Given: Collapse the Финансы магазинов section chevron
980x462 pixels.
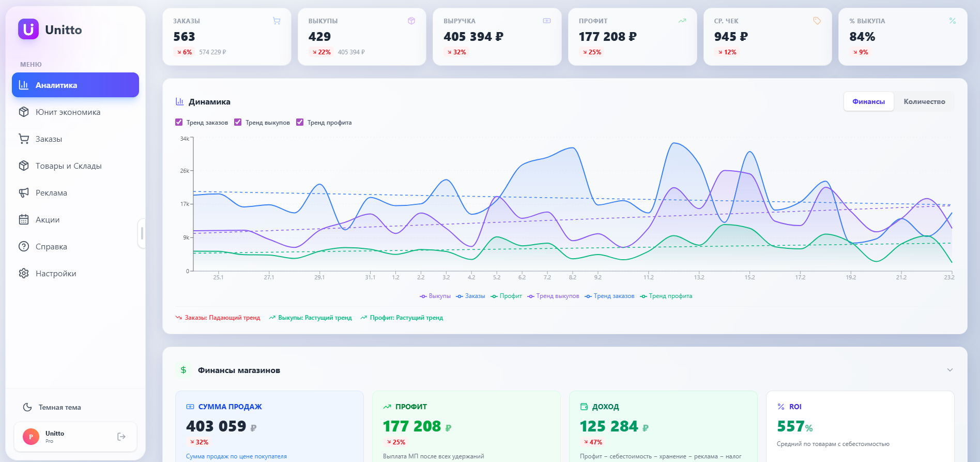Looking at the screenshot, I should [x=950, y=370].
